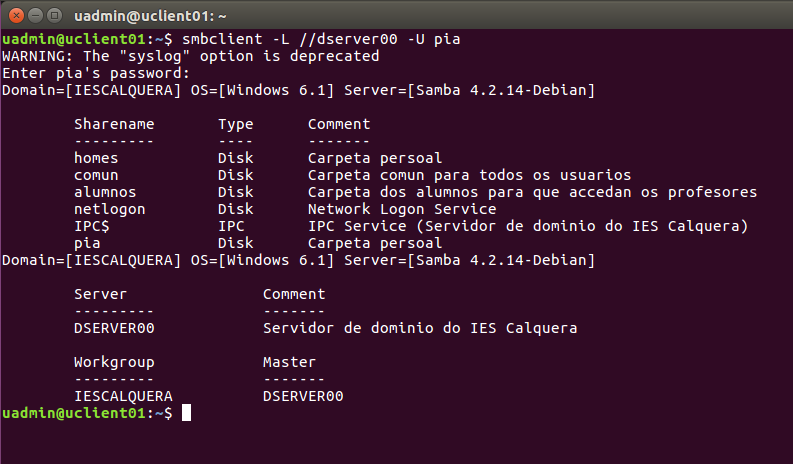Click 'DSERVER00' under the Master column

tap(303, 396)
